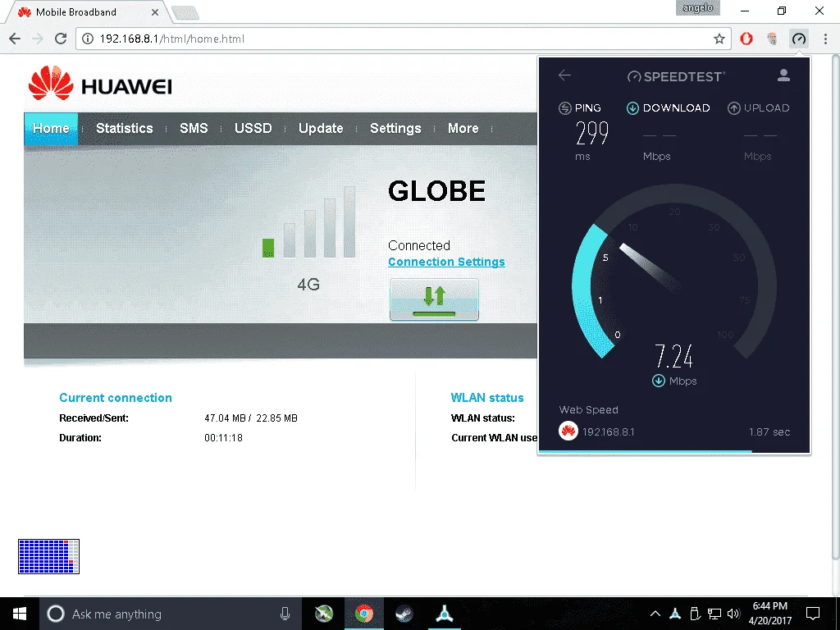Viewport: 840px width, 630px height.
Task: Click the Duration value 00:11:18
Action: tap(223, 438)
